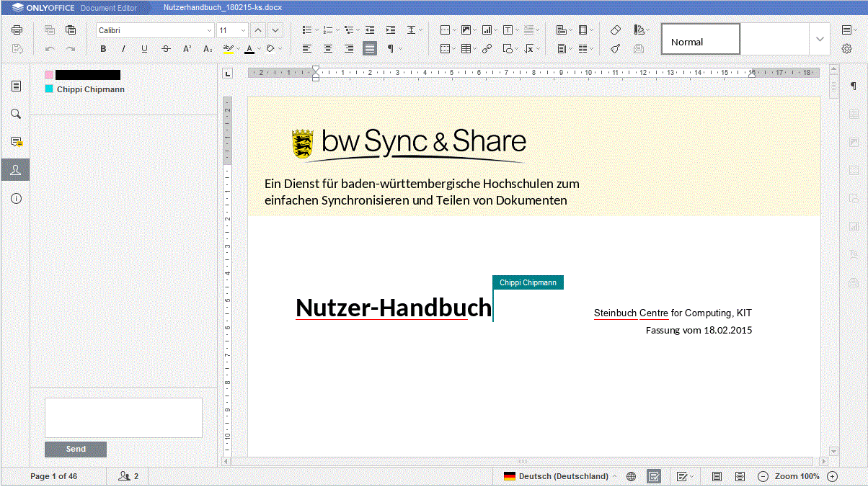Open the File menu panel

[x=16, y=86]
